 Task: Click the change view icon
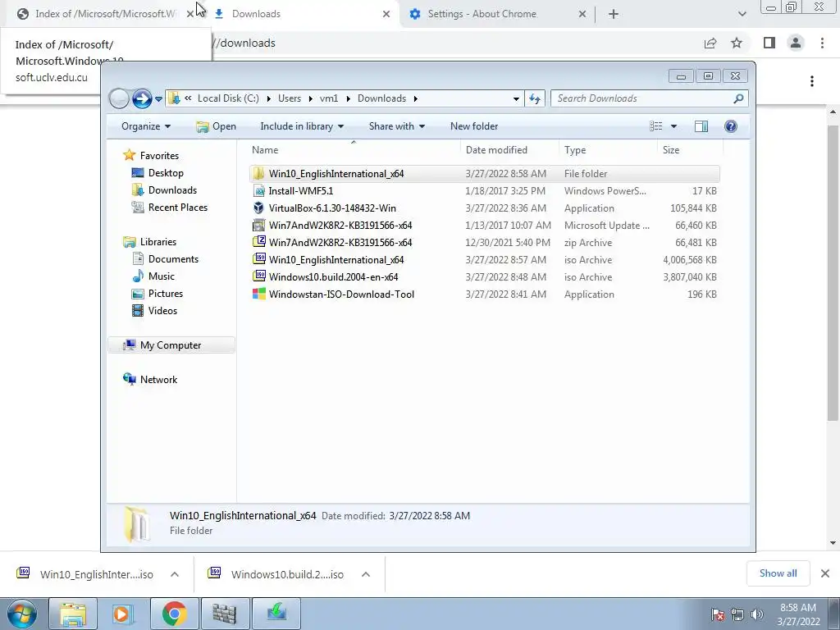point(655,126)
